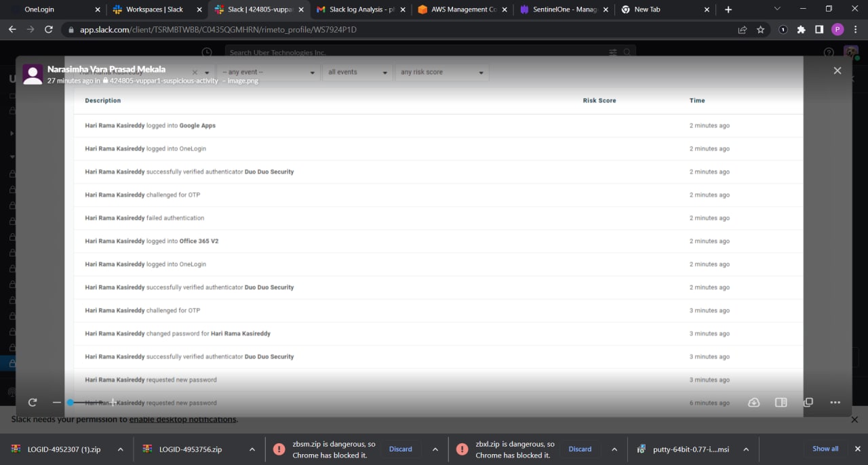Click the 'failed authentication' log row
868x465 pixels.
[x=438, y=218]
